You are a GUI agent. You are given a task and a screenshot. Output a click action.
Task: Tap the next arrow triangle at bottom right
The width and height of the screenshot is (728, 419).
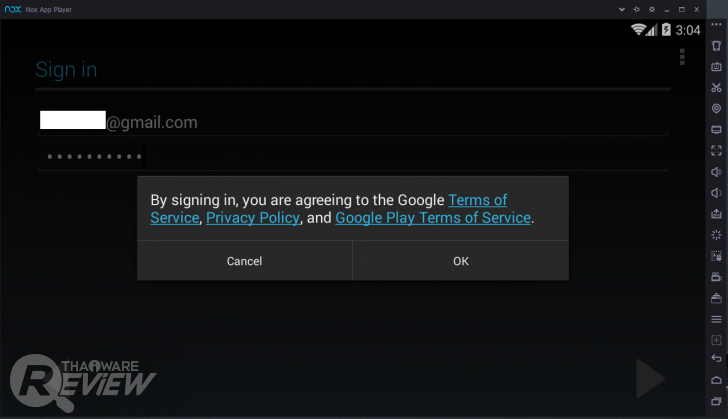(650, 378)
